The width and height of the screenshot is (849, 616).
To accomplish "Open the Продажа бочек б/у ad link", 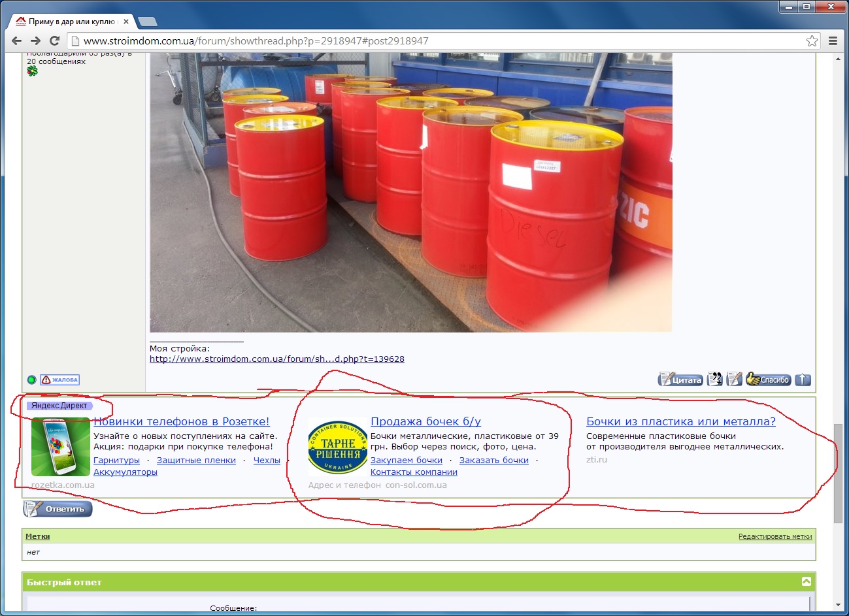I will click(x=425, y=421).
